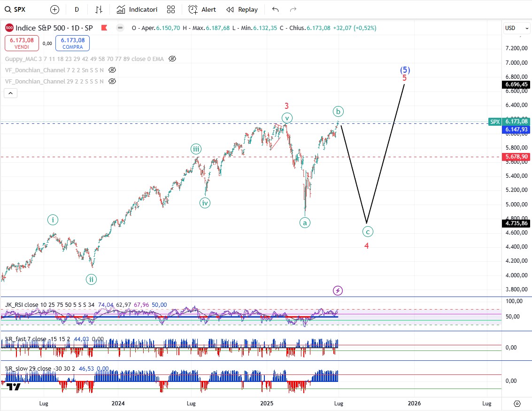Click the COMPRA buy button
This screenshot has width=532, height=411.
[73, 43]
